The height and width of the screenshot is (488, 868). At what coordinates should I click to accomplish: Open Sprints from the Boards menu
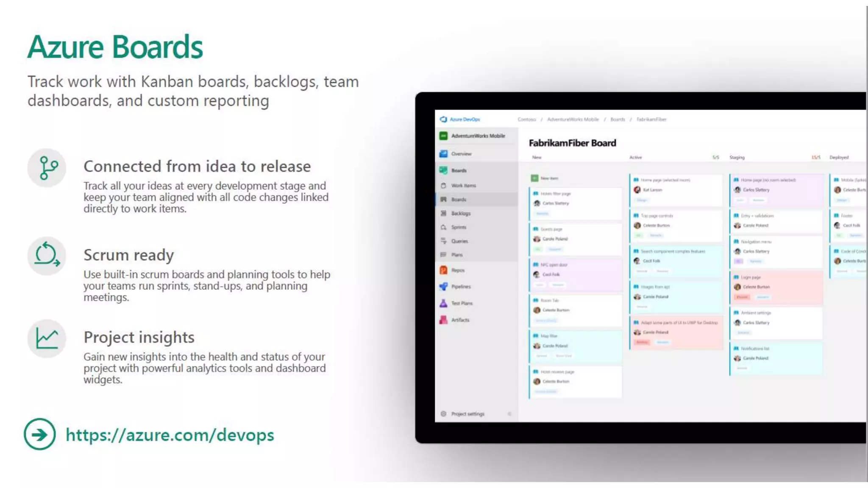pos(459,227)
